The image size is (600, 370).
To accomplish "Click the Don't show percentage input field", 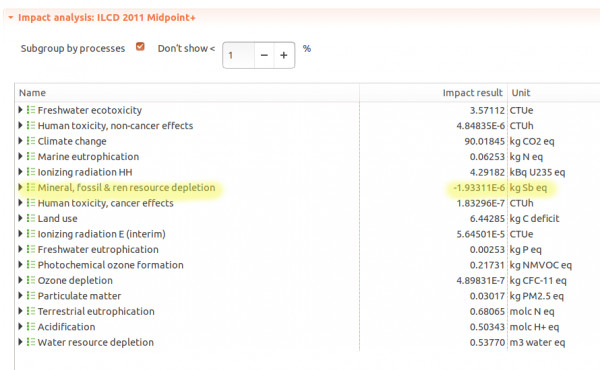I will pyautogui.click(x=238, y=55).
